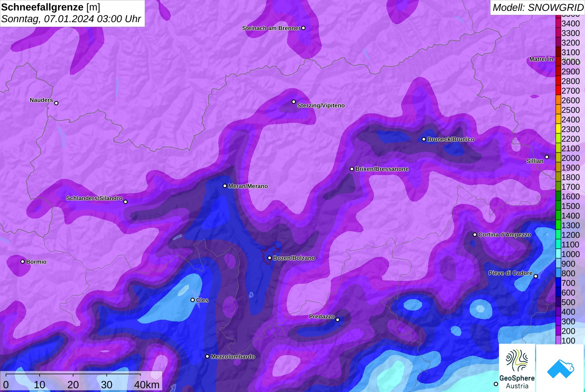The width and height of the screenshot is (585, 392).
Task: Click the Bruneck/Brunico marker dot
Action: point(424,139)
